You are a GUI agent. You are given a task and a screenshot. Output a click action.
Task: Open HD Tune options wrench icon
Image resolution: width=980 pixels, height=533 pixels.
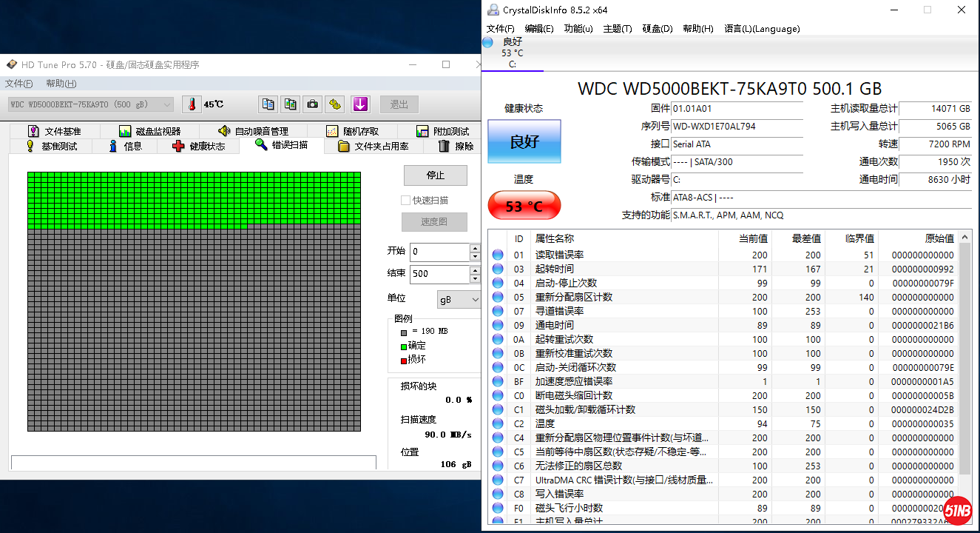tap(335, 104)
